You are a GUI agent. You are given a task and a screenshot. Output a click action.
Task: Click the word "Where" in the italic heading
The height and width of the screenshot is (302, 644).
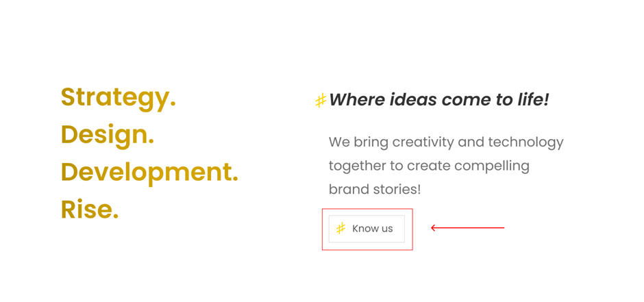[357, 100]
